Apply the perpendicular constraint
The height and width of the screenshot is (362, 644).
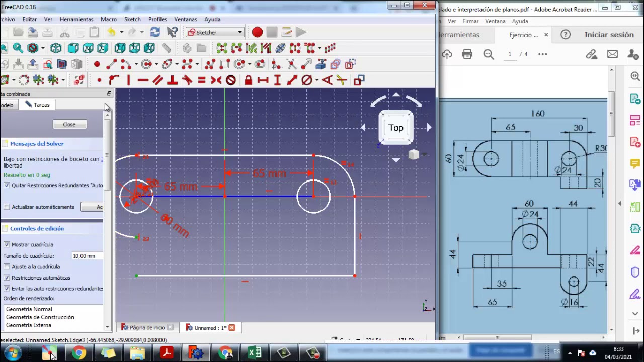point(172,80)
